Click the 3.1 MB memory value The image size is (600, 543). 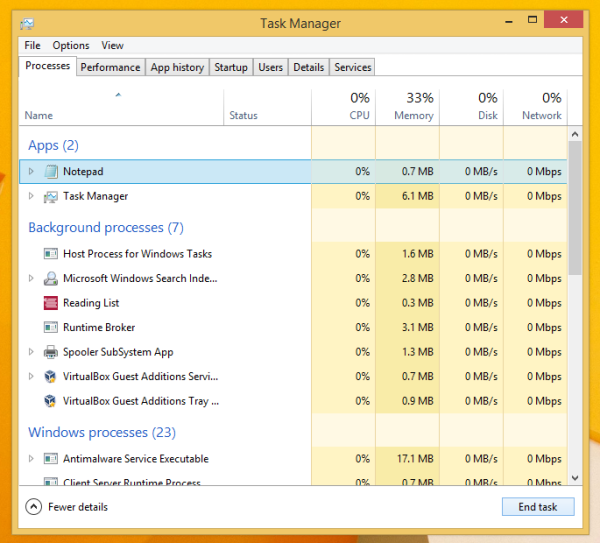(417, 328)
